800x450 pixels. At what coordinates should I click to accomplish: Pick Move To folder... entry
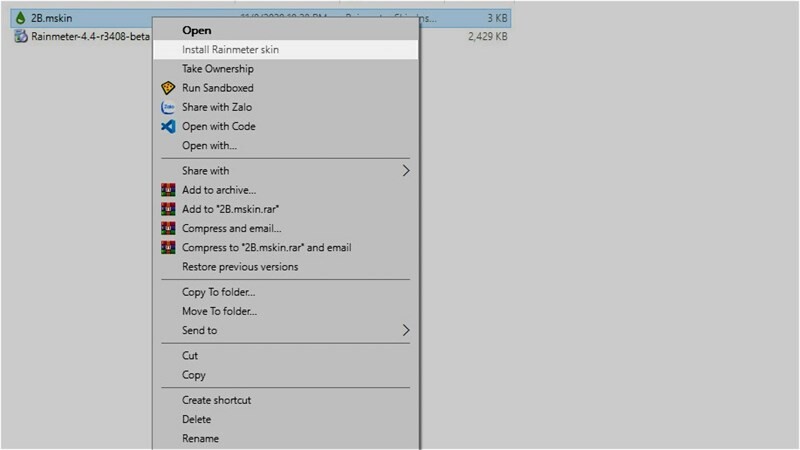point(219,311)
